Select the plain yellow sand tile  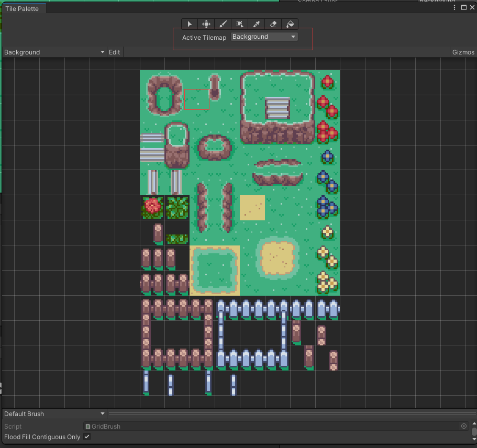(x=252, y=208)
